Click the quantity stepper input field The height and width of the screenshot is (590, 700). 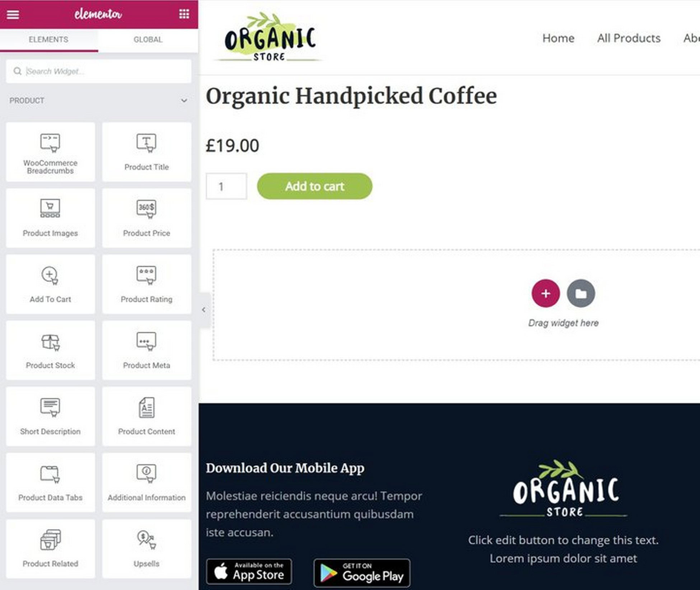click(x=226, y=186)
